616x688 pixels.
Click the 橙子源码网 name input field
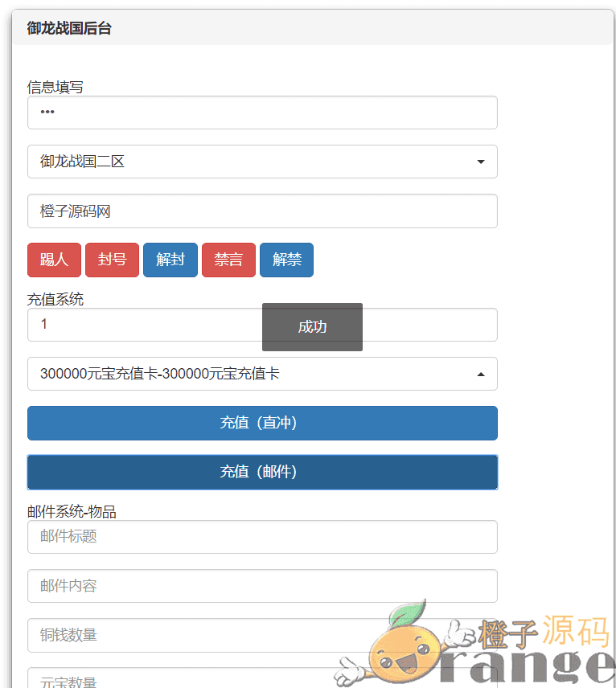pyautogui.click(x=262, y=211)
